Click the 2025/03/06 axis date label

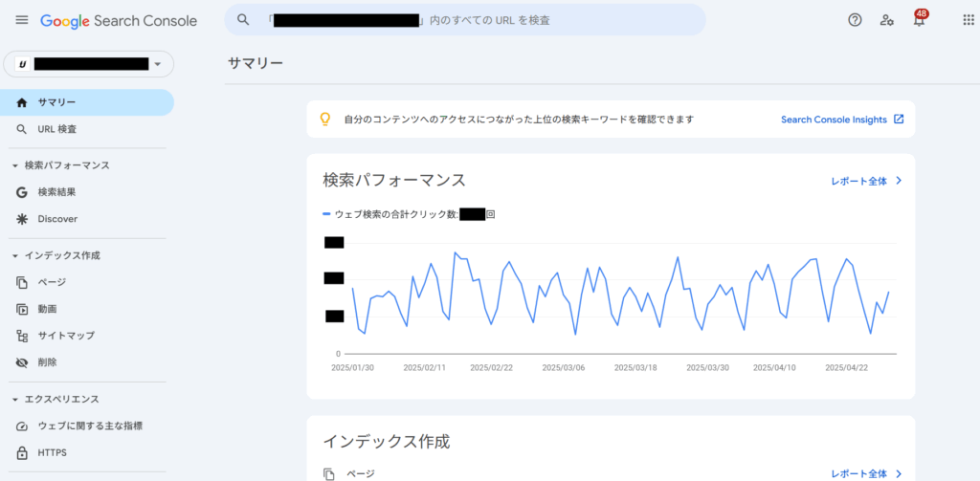564,368
